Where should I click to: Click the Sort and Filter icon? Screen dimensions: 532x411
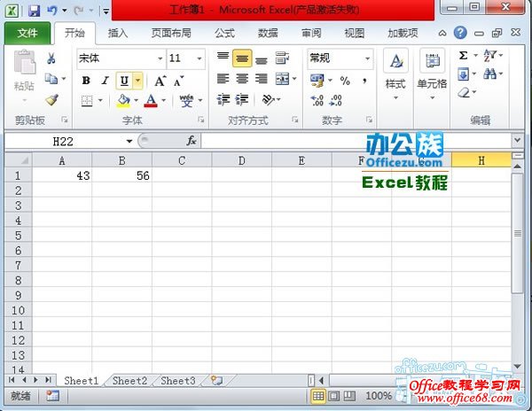[x=489, y=55]
